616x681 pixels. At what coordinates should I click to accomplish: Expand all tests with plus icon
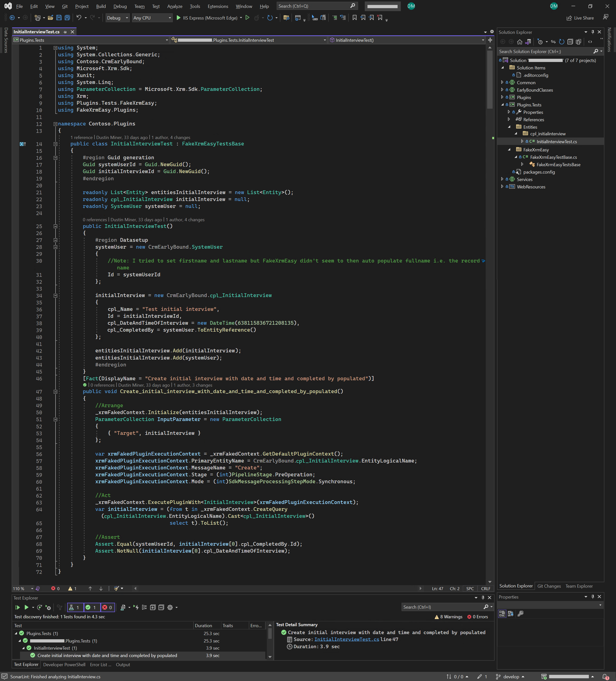[153, 607]
